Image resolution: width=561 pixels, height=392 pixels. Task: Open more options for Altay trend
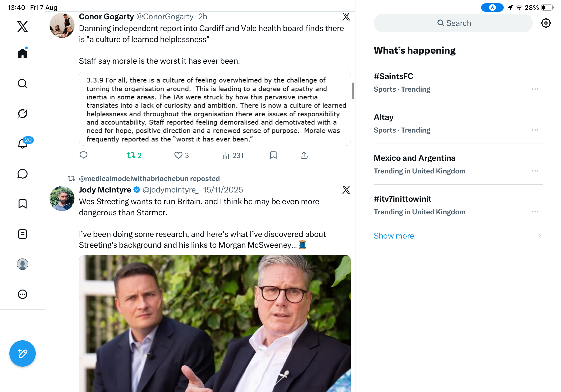[535, 130]
